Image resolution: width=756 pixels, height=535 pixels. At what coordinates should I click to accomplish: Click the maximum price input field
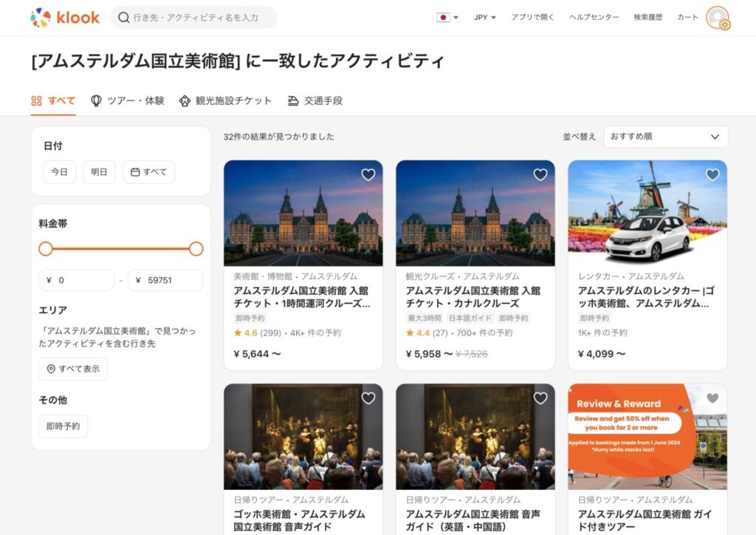click(165, 280)
